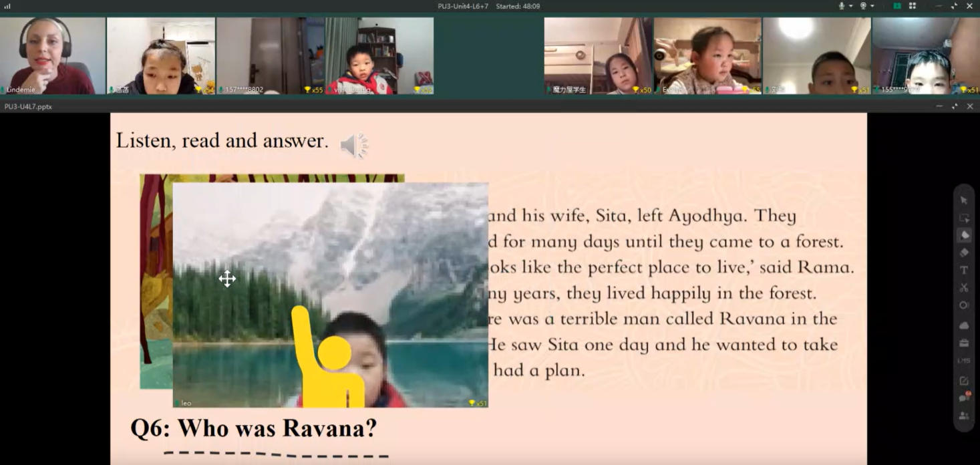Click the LMS button in sidebar
This screenshot has width=980, height=465.
pyautogui.click(x=963, y=361)
